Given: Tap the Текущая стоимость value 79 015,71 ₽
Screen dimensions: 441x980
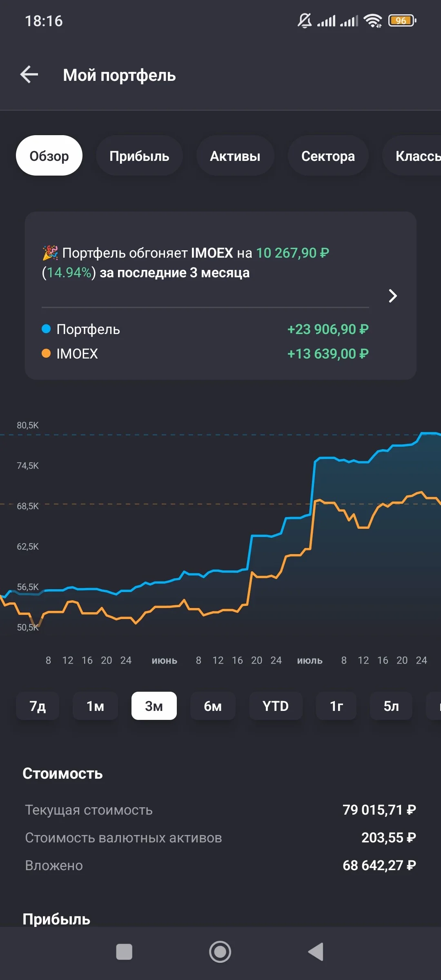Looking at the screenshot, I should [x=379, y=810].
